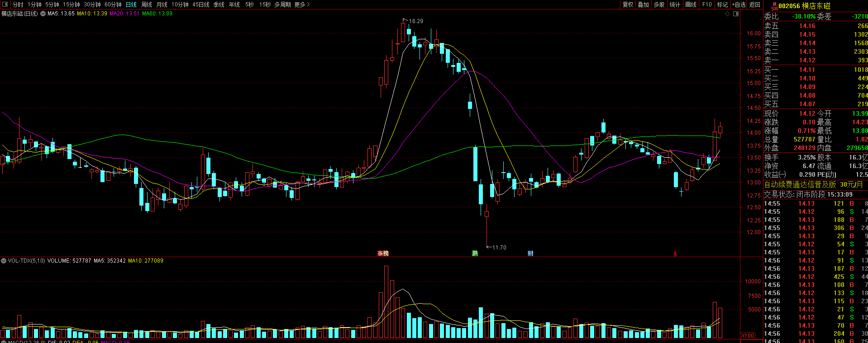Select the 10分钟 period tab
This screenshot has width=868, height=343.
click(x=180, y=5)
